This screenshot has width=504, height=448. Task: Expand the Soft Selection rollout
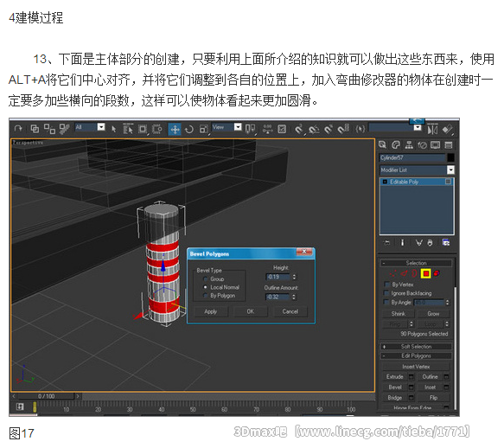click(416, 346)
